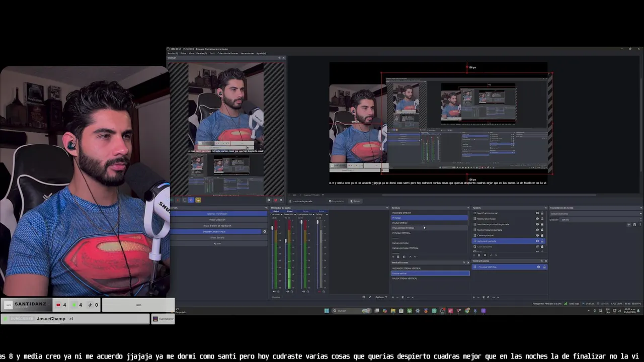Open Windows Start button on taskbar
The width and height of the screenshot is (644, 362).
click(x=327, y=311)
